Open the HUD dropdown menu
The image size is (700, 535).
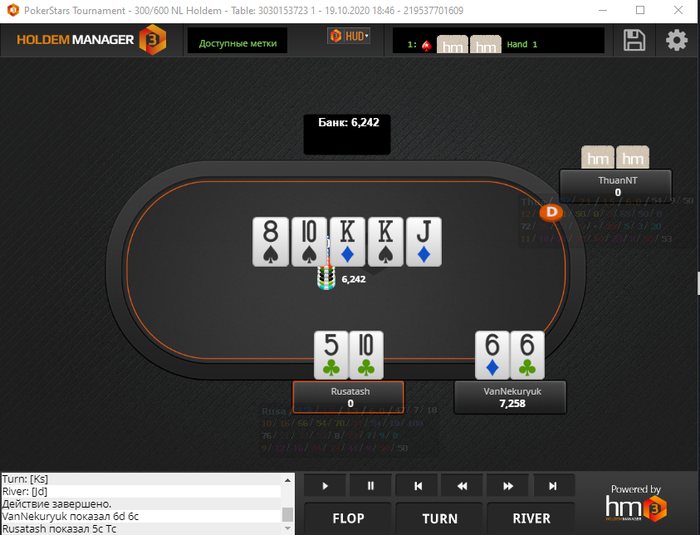349,36
